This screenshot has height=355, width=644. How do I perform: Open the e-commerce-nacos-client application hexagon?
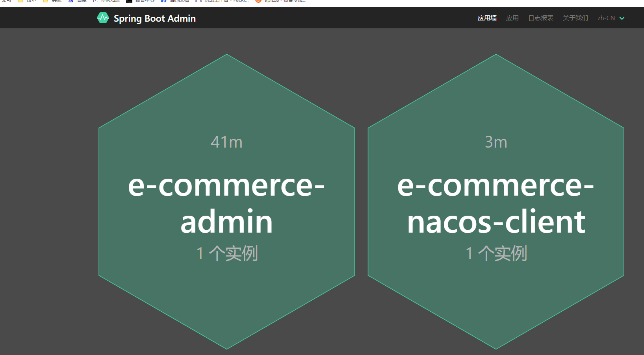tap(496, 202)
